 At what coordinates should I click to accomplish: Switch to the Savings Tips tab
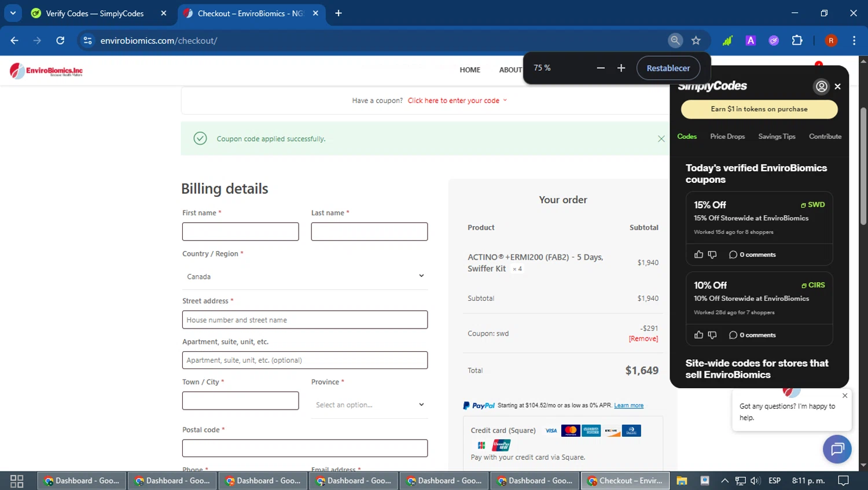pos(777,137)
